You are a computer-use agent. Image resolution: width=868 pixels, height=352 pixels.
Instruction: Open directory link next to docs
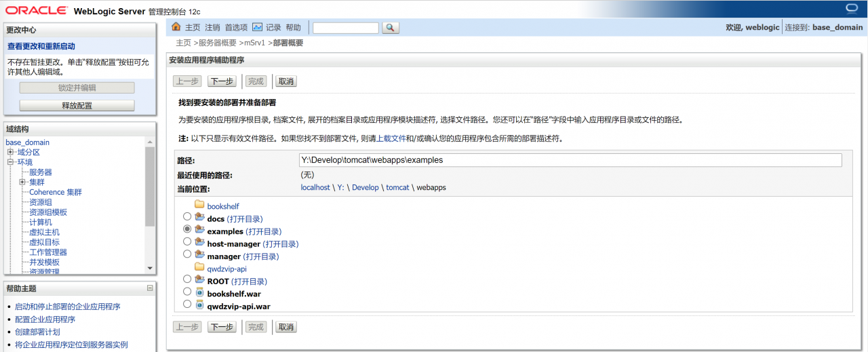tap(245, 219)
